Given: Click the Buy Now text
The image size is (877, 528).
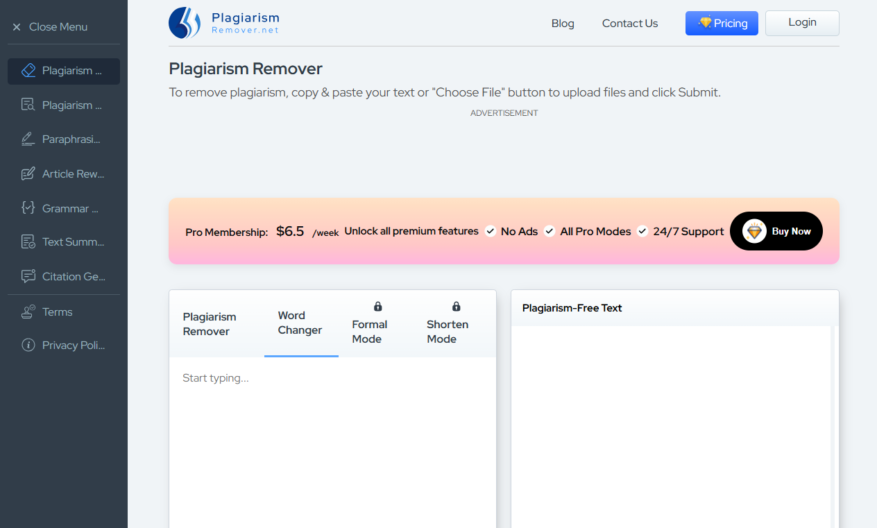Looking at the screenshot, I should pyautogui.click(x=791, y=231).
